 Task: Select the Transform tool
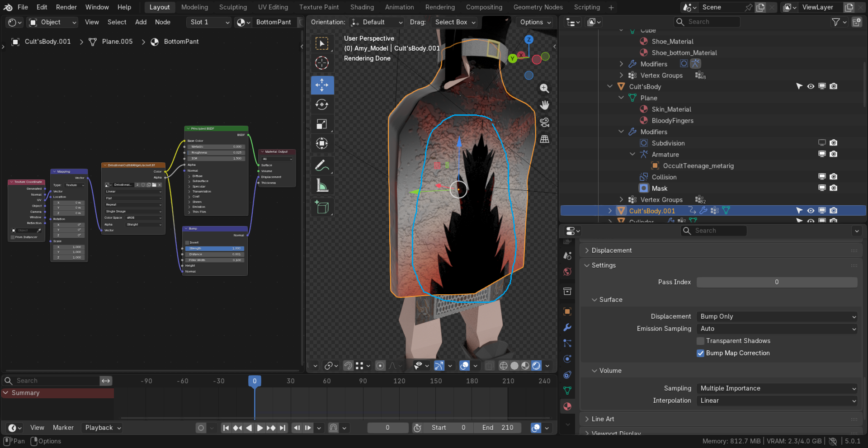[x=322, y=144]
